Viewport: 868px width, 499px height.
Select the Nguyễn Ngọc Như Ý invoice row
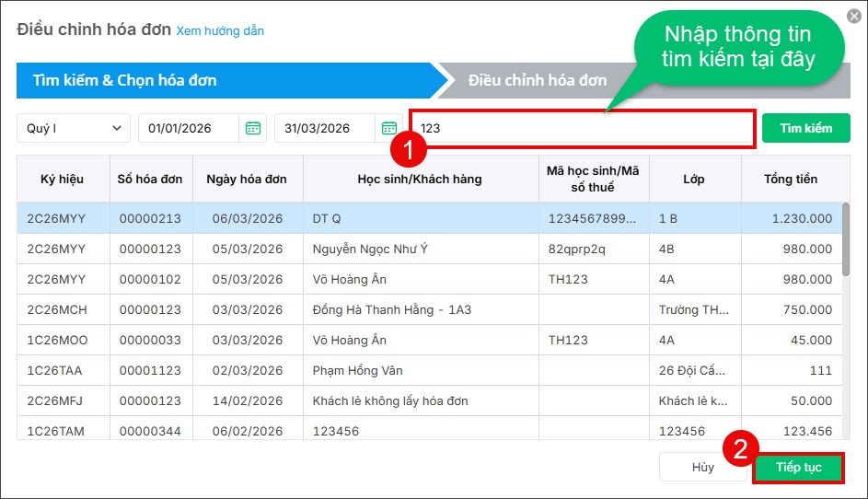430,249
